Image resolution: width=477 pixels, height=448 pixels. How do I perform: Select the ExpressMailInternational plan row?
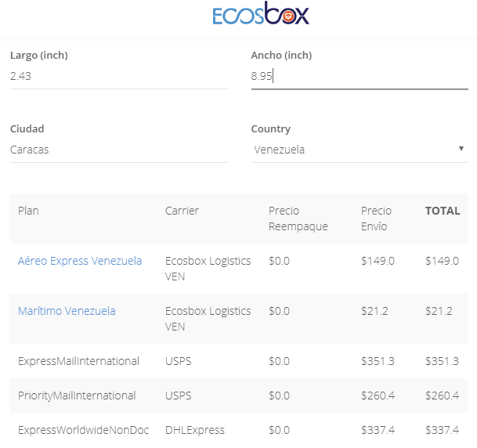(78, 361)
